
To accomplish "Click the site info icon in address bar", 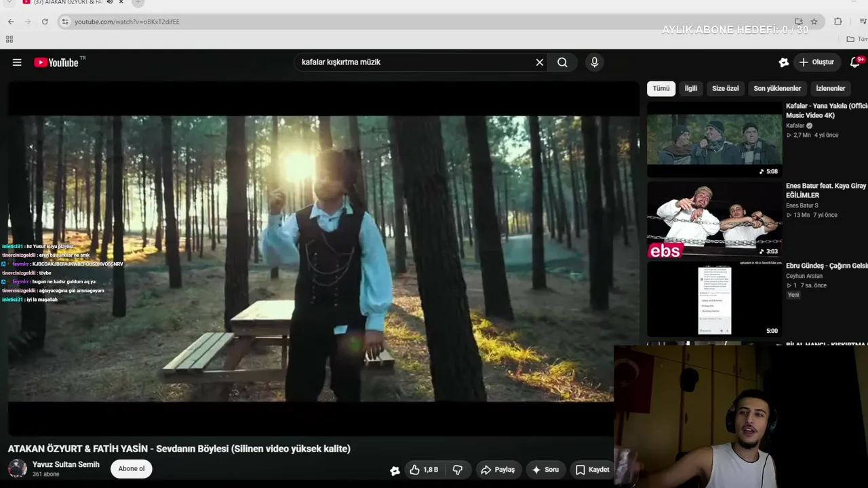I will 65,22.
